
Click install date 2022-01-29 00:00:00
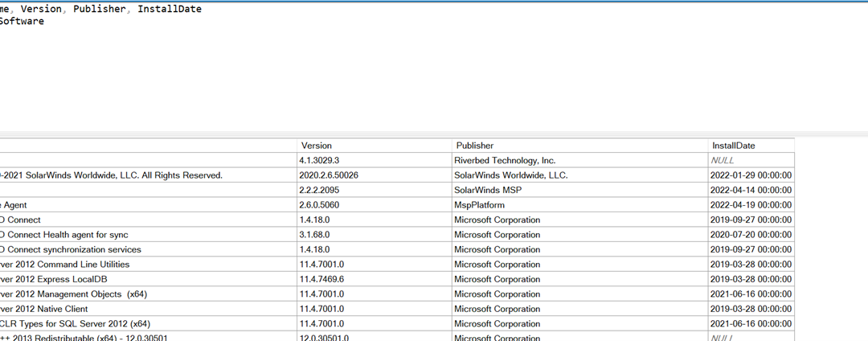click(x=751, y=175)
